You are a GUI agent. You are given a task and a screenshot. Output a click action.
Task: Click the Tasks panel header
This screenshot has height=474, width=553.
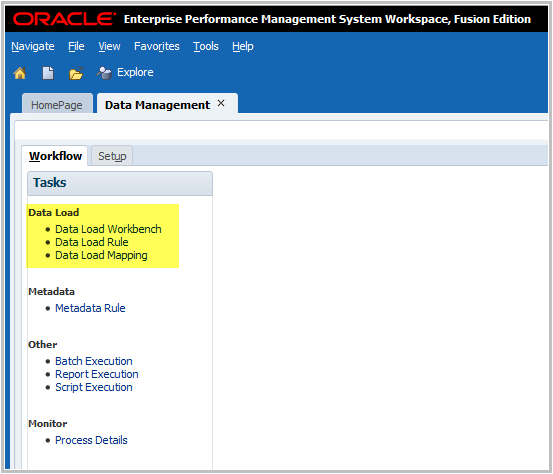(120, 183)
